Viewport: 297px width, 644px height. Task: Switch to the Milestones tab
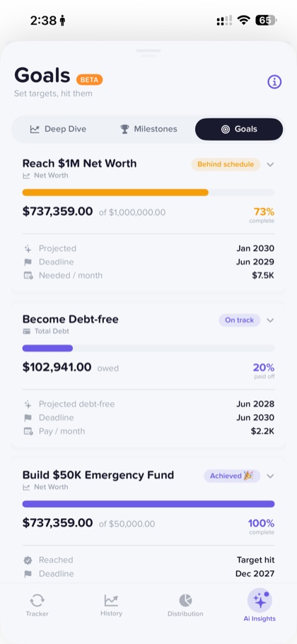[x=148, y=129]
